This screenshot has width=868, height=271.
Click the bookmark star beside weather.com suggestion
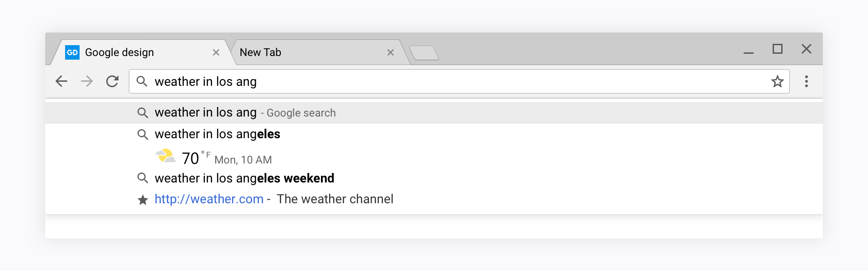coord(143,200)
